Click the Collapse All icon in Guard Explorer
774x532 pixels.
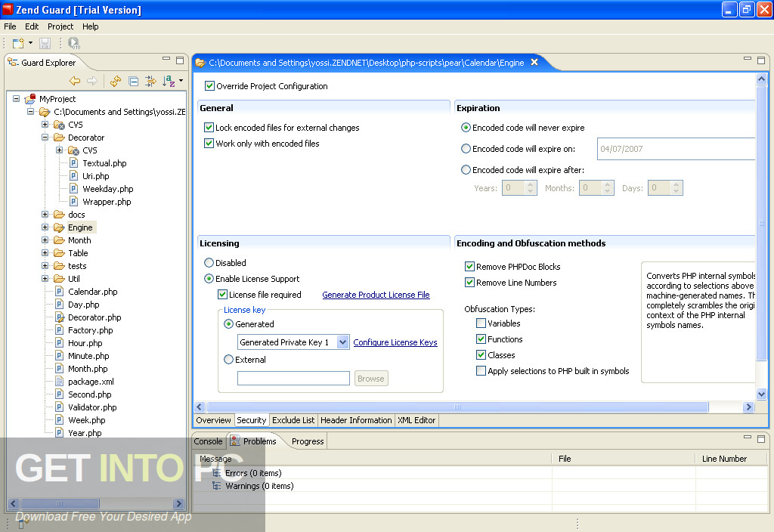tap(133, 81)
